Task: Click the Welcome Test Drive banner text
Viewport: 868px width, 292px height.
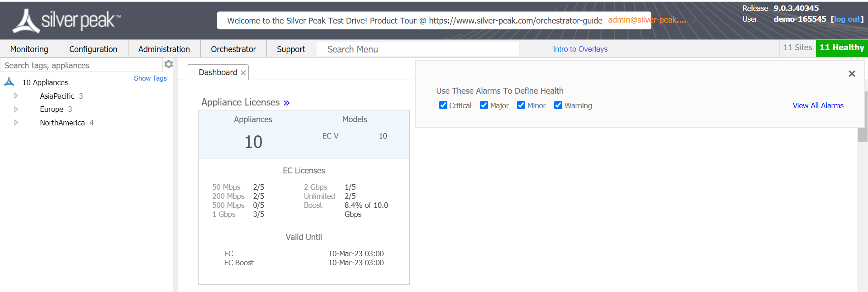Action: (415, 20)
